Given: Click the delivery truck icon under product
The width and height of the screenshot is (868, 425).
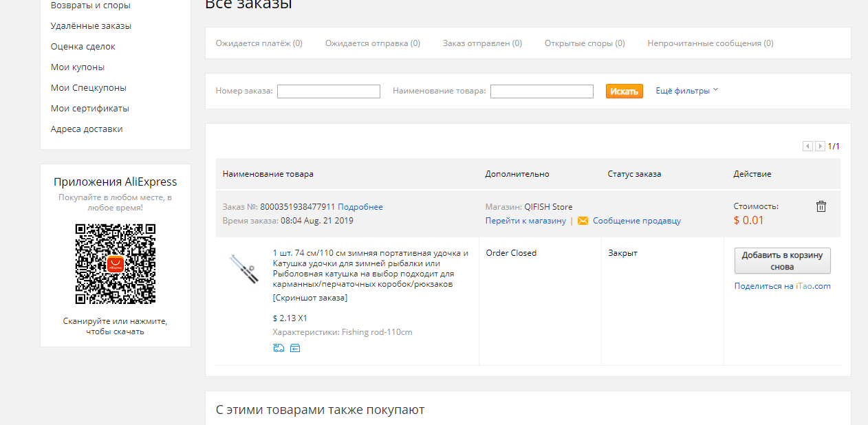Looking at the screenshot, I should 278,348.
